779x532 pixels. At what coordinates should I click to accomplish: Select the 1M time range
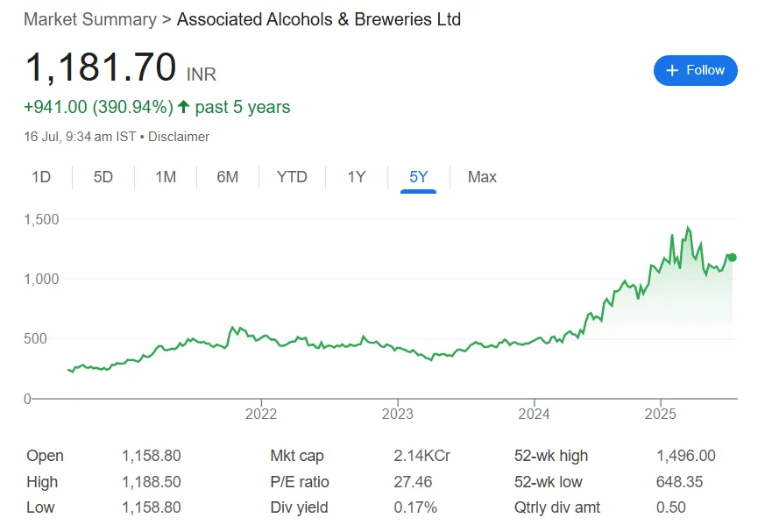(x=166, y=177)
